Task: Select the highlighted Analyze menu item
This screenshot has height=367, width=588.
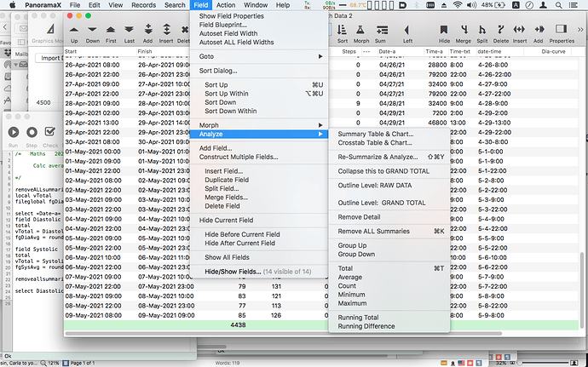Action: 259,135
